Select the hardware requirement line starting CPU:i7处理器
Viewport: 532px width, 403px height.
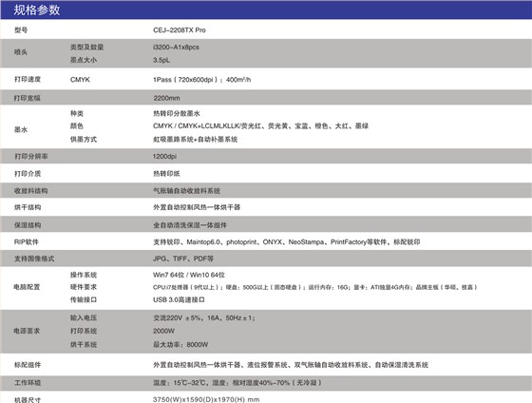[x=315, y=287]
